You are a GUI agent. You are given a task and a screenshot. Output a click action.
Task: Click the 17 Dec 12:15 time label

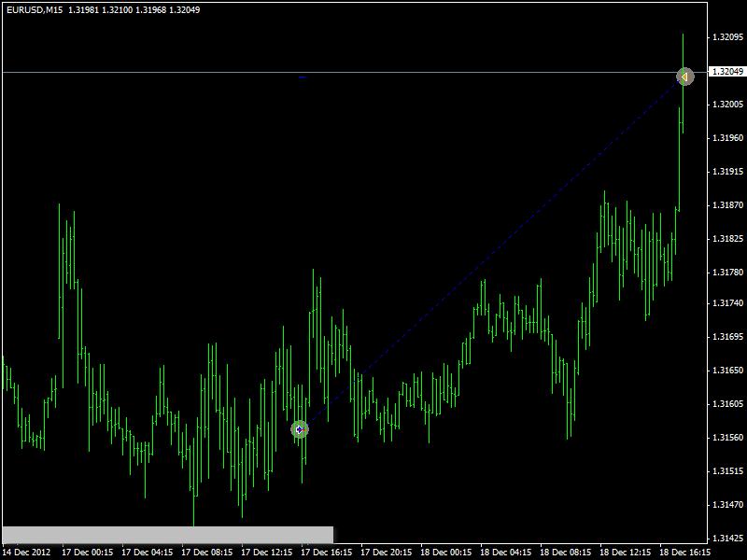pos(267,553)
